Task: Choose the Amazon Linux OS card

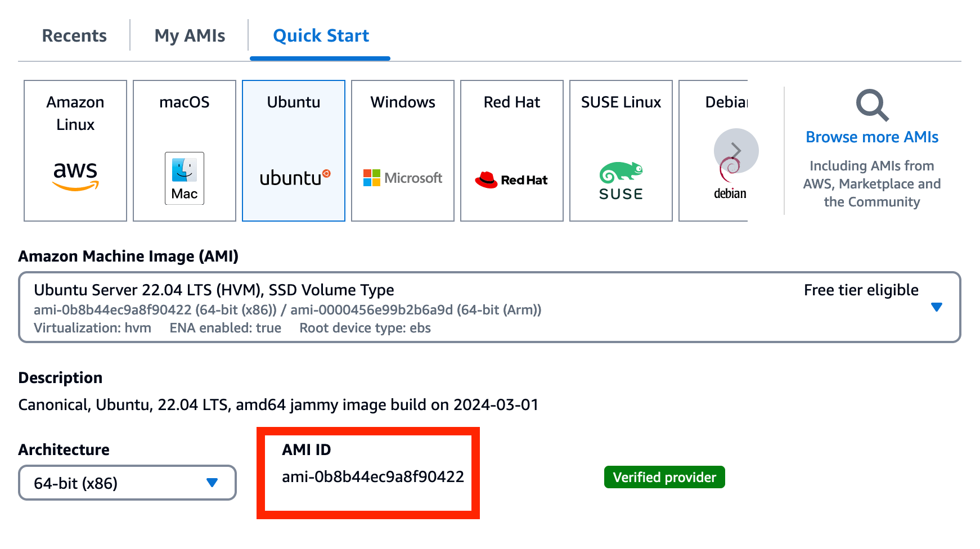Action: pos(75,151)
